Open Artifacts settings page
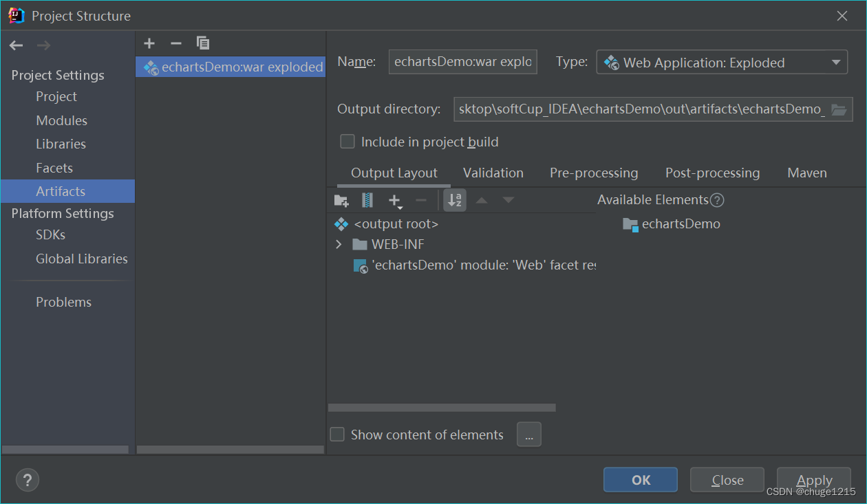 (67, 191)
